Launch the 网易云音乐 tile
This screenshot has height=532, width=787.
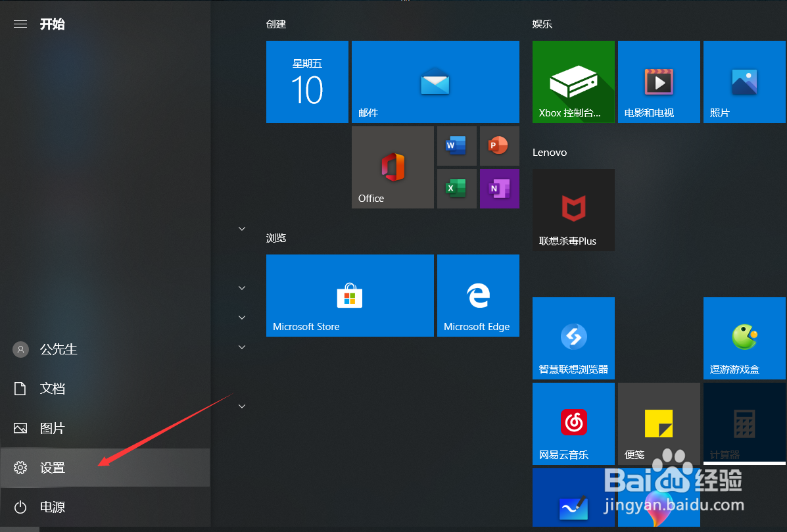574,423
